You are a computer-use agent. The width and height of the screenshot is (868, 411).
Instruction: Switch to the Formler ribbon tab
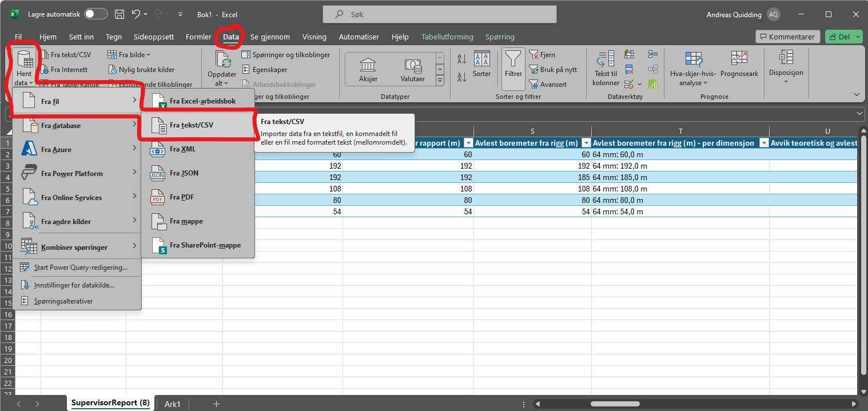[198, 37]
